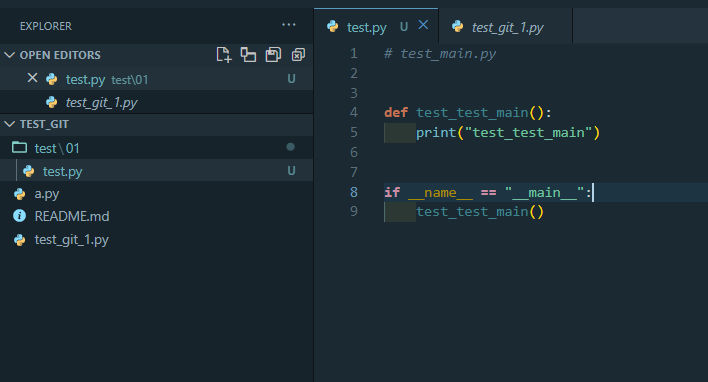Select test.py test\01 in Open Editors

(156, 79)
